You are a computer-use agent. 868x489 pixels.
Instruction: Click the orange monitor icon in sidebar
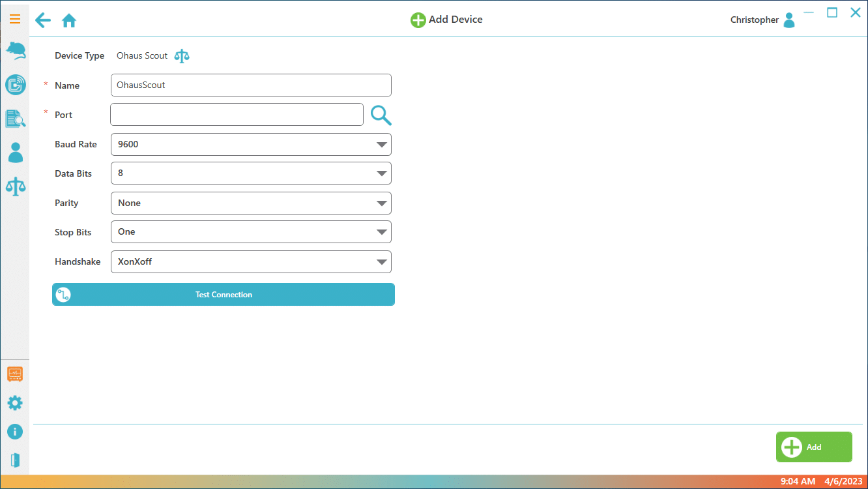pyautogui.click(x=15, y=374)
